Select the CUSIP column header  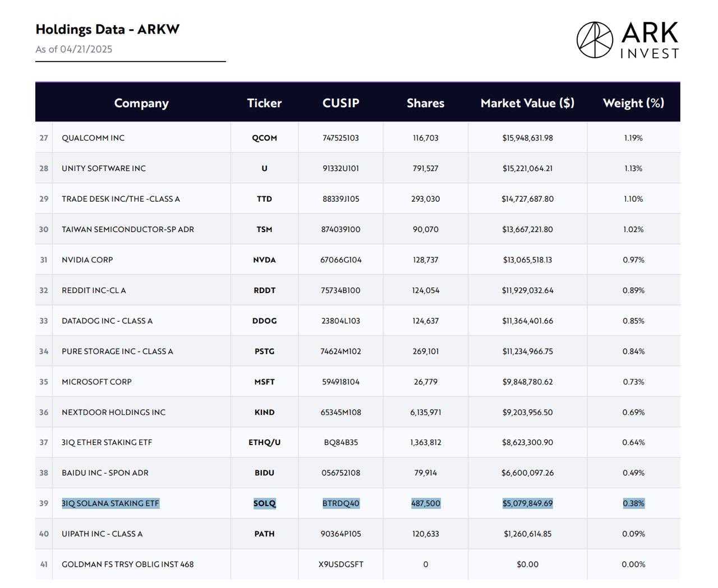340,103
